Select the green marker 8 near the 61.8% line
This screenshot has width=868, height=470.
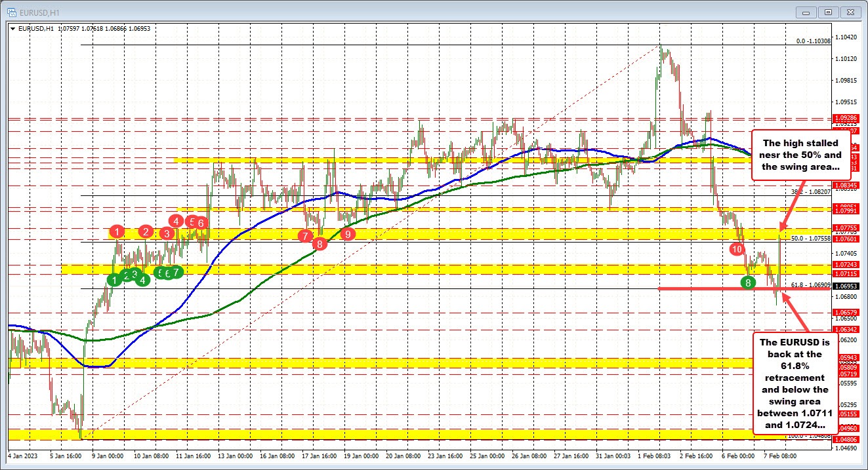pyautogui.click(x=747, y=283)
